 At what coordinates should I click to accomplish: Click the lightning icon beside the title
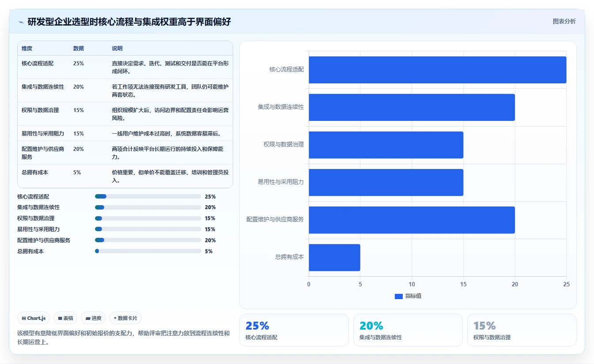click(21, 22)
